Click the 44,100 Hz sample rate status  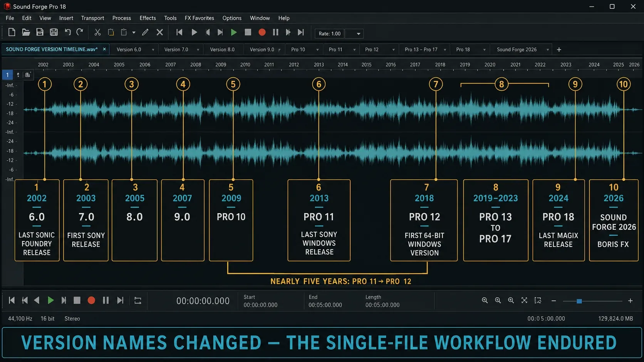click(20, 319)
